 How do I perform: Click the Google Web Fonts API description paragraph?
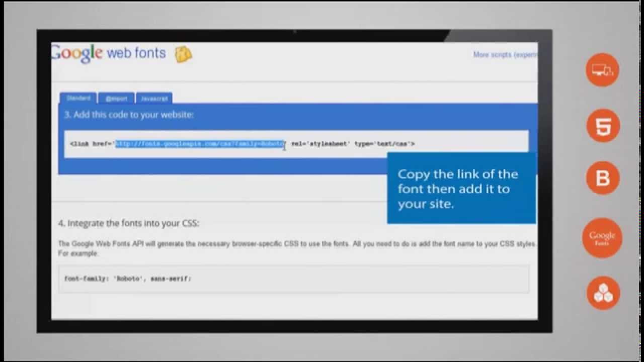click(297, 249)
